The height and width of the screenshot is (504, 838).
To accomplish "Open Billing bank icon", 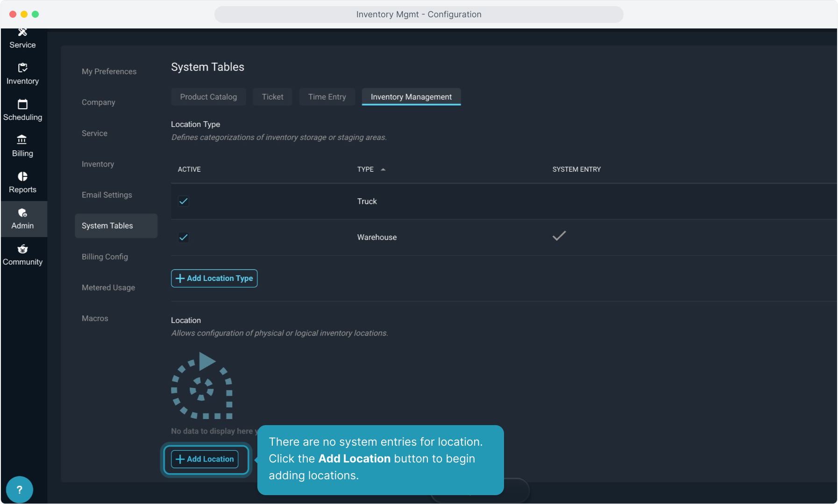I will coord(22,140).
